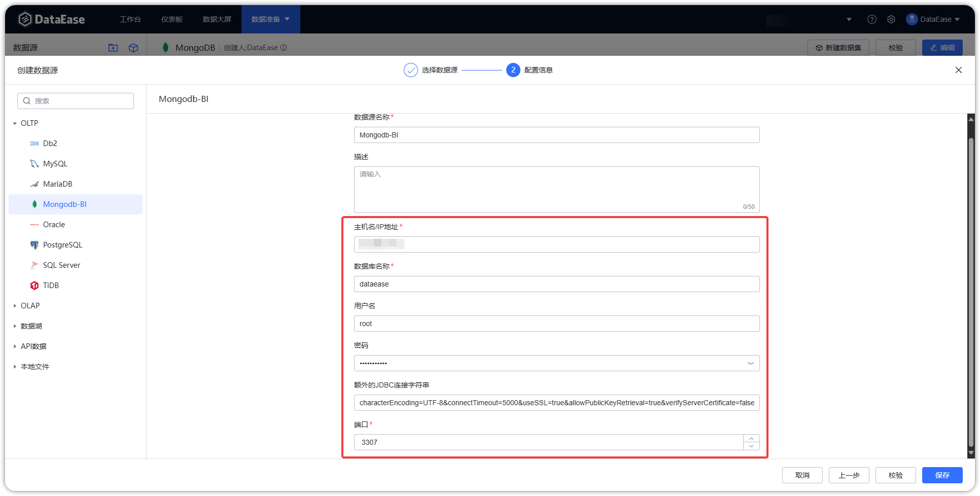Click the DataEase logo
Viewport: 980px width, 496px height.
pos(51,19)
